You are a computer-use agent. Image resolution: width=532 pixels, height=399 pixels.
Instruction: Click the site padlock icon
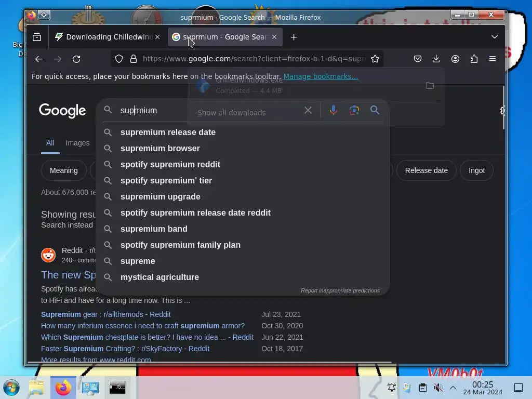[x=134, y=59]
